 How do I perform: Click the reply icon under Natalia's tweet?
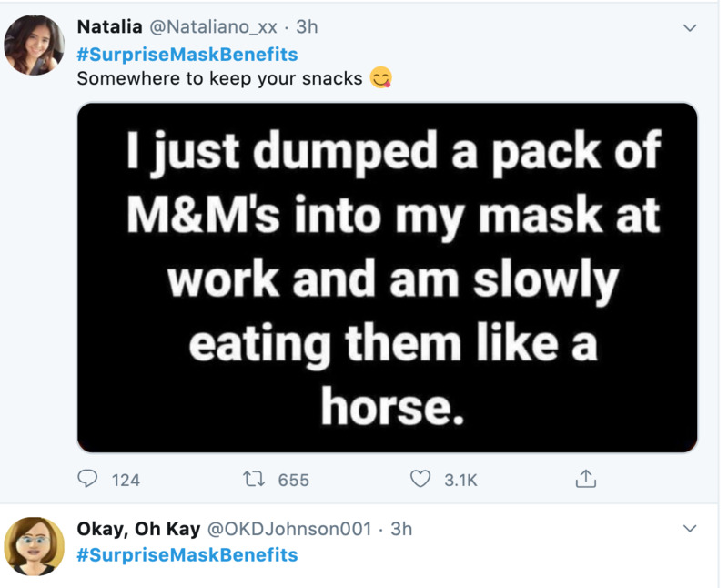(89, 478)
